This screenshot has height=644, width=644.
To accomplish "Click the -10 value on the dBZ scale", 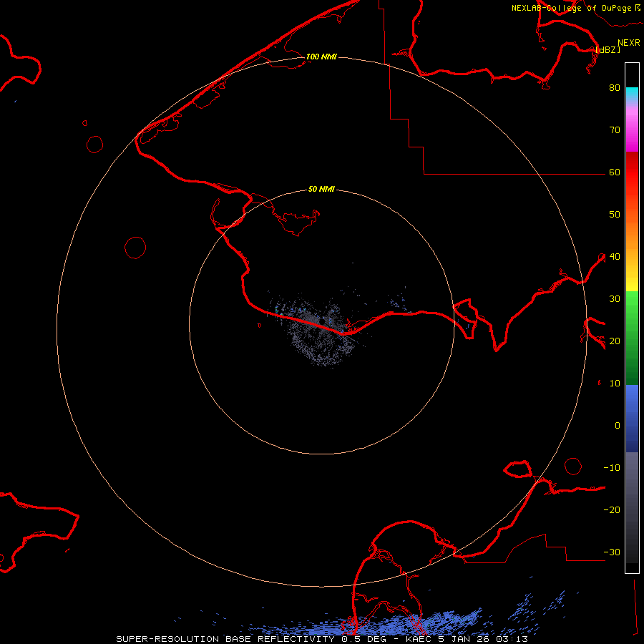I will [612, 468].
